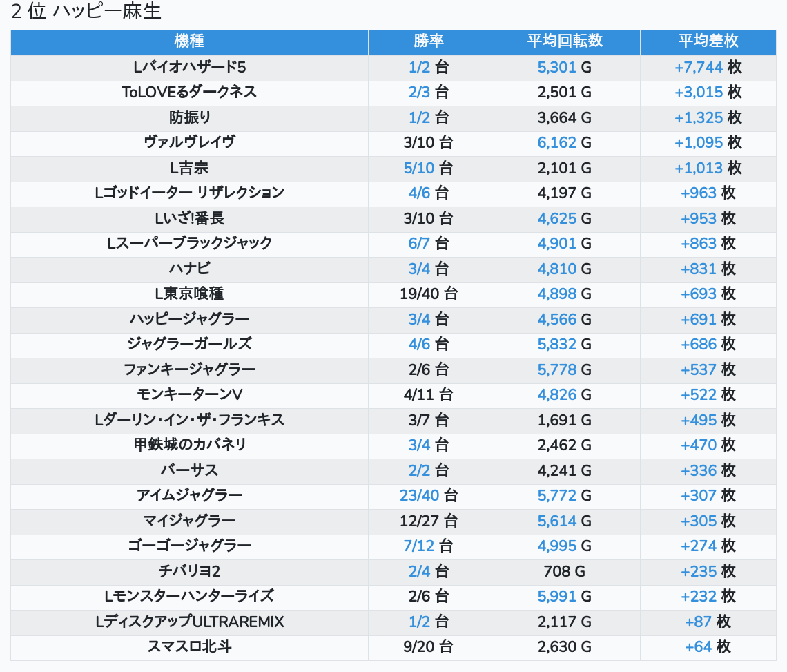Viewport: 787px width, 672px height.
Task: Select the average difference "+693 枚"
Action: 708,294
